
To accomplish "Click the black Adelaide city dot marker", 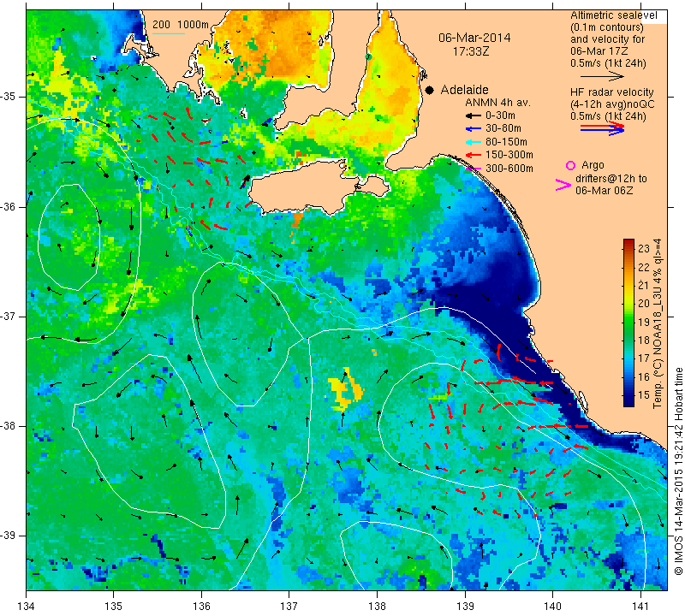I will [430, 90].
